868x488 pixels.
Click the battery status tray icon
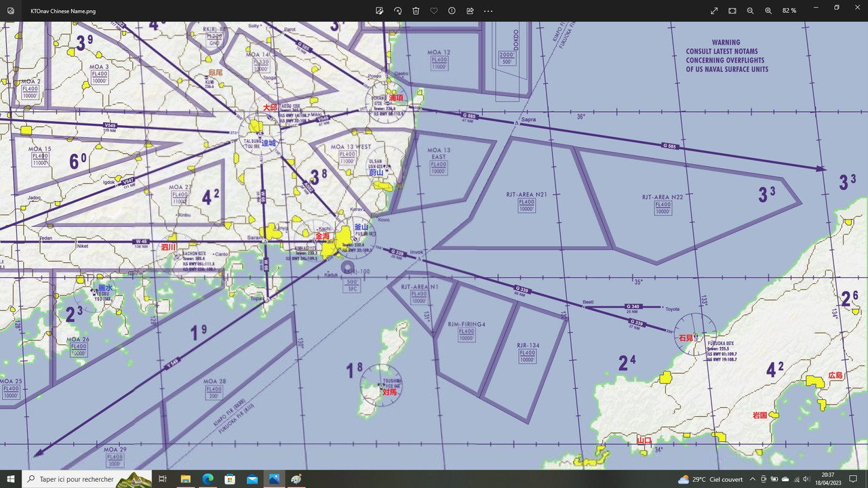[774, 479]
